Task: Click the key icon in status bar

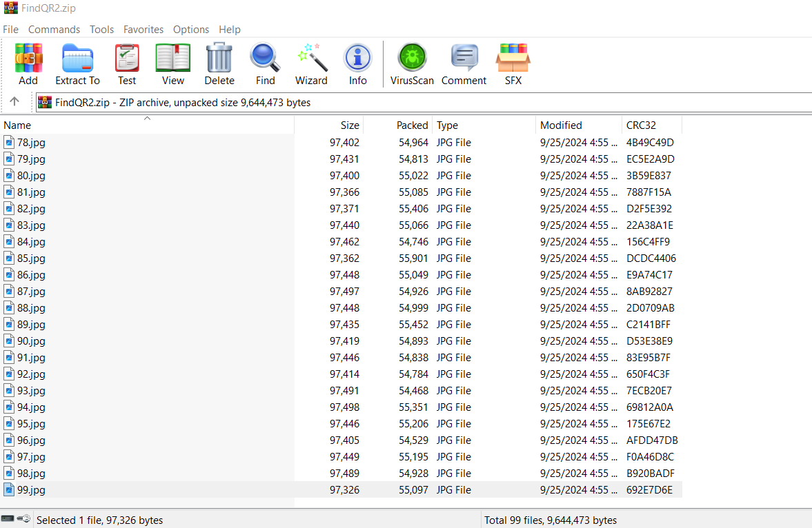Action: (x=24, y=518)
